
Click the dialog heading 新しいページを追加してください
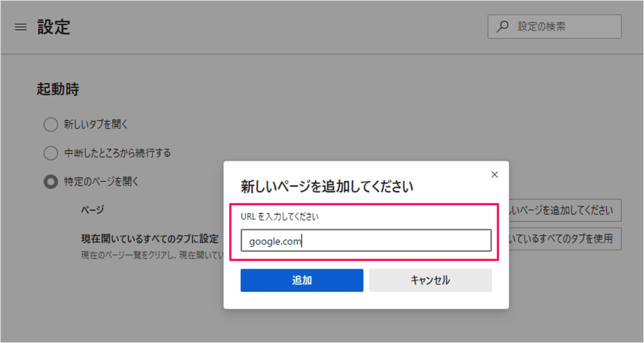coord(327,186)
